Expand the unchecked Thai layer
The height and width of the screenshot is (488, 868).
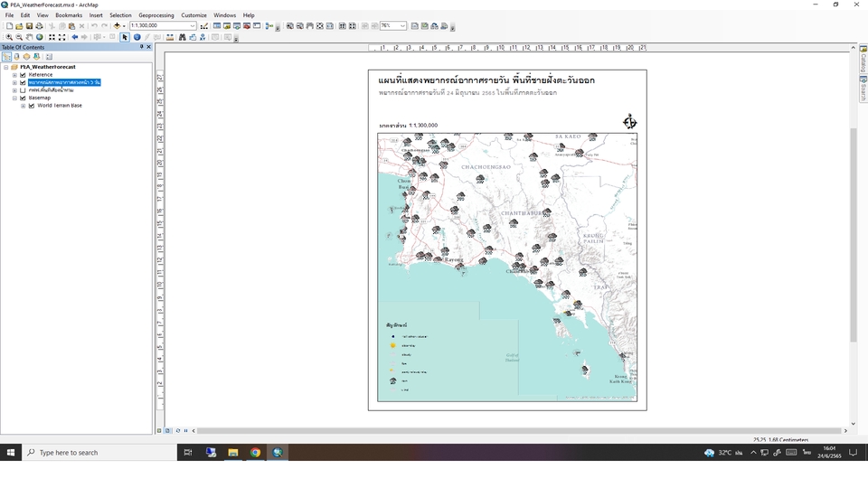click(15, 90)
